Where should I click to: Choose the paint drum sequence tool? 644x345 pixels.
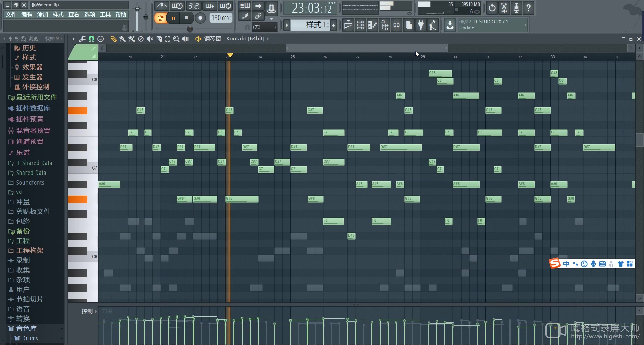[x=131, y=39]
